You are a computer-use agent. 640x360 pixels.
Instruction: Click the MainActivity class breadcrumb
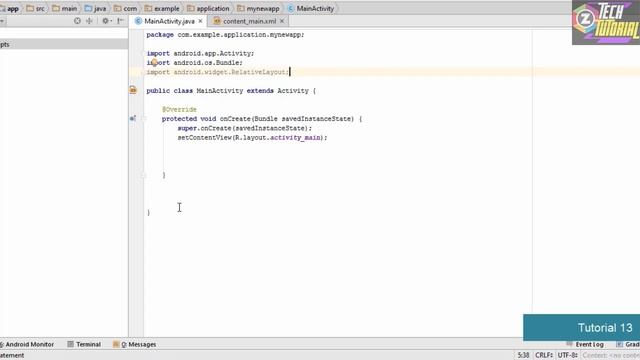point(311,8)
